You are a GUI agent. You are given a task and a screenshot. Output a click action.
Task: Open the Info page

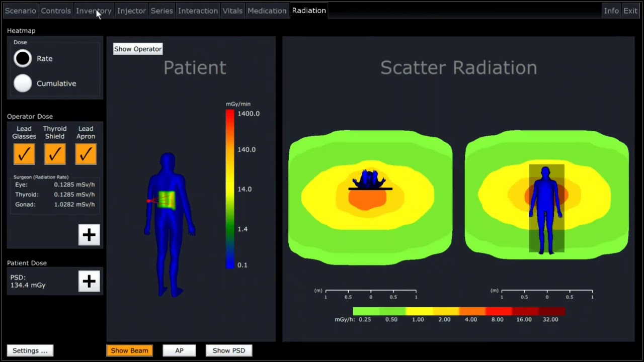pos(611,11)
